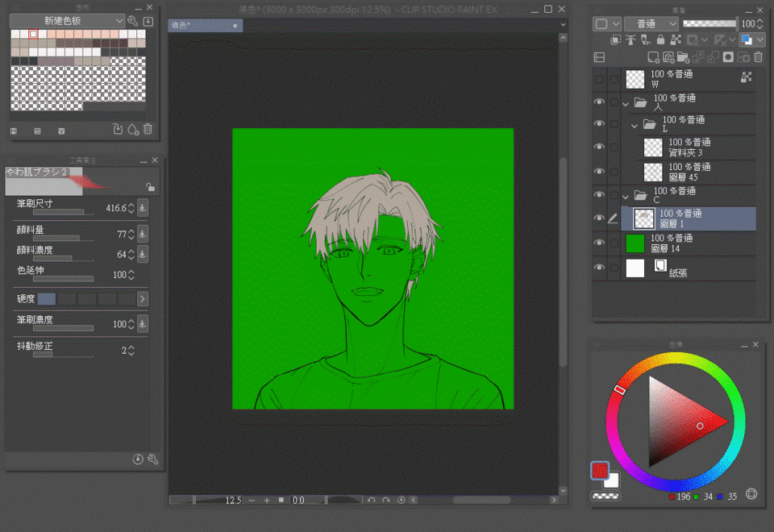Delete color swatch with color set trash icon
Screen dimensions: 774x532
tap(148, 129)
